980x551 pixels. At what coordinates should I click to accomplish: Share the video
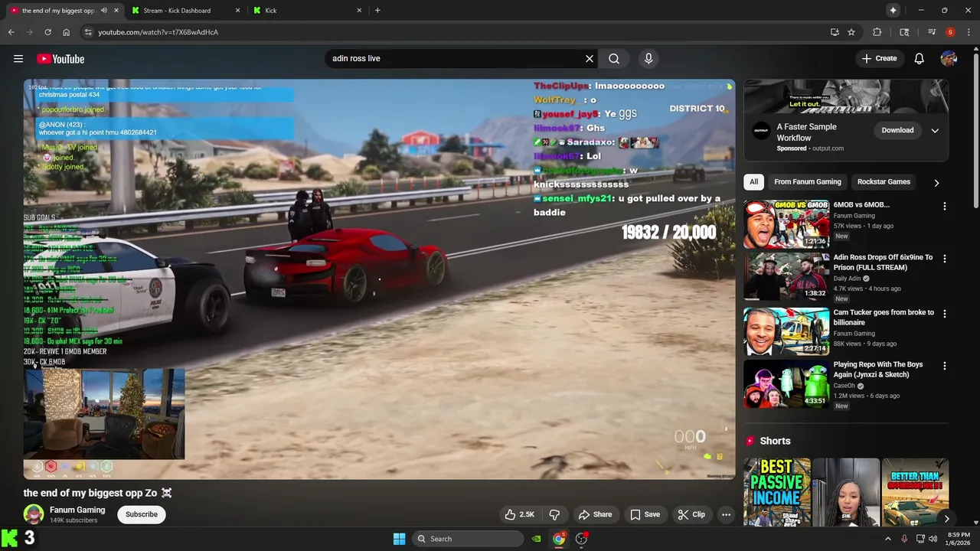pyautogui.click(x=595, y=514)
